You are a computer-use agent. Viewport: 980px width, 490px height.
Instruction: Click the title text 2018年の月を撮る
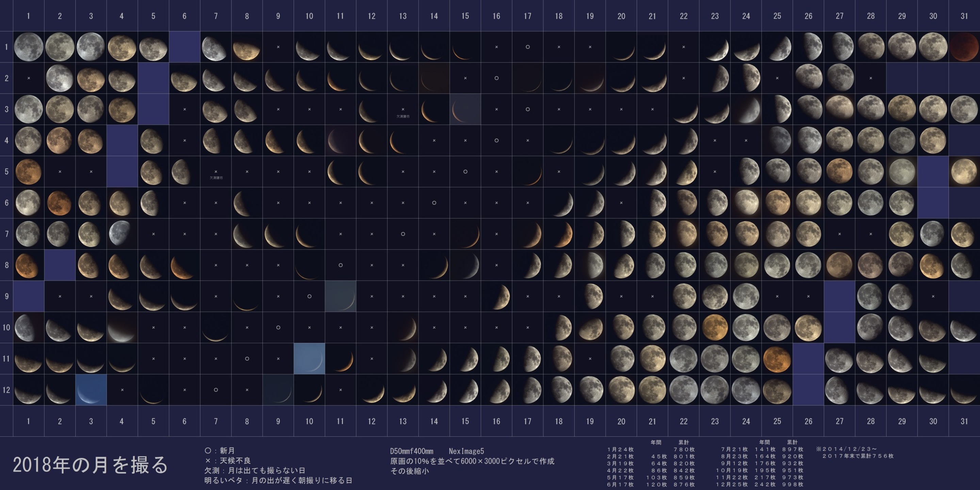point(91,465)
